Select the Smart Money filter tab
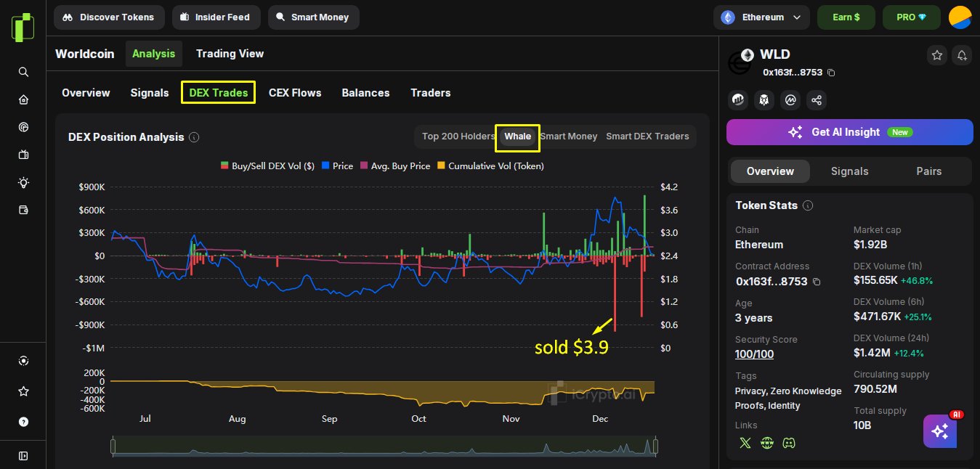 coord(569,136)
